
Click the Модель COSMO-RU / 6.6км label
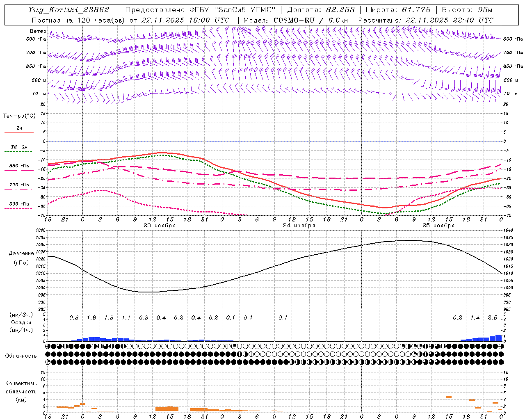click(296, 20)
